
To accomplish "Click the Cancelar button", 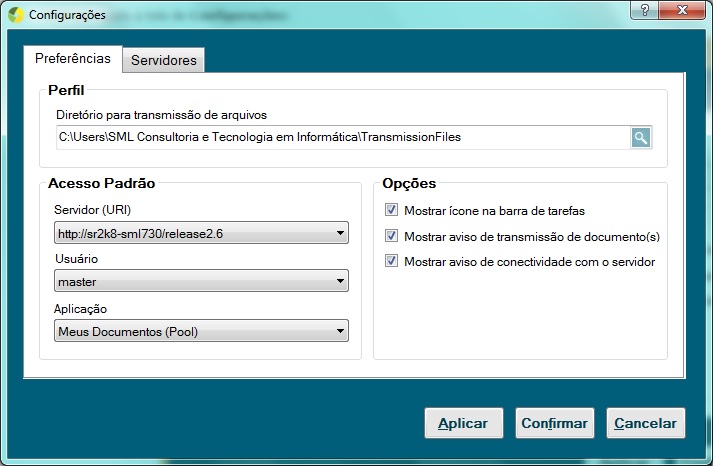I will 646,423.
